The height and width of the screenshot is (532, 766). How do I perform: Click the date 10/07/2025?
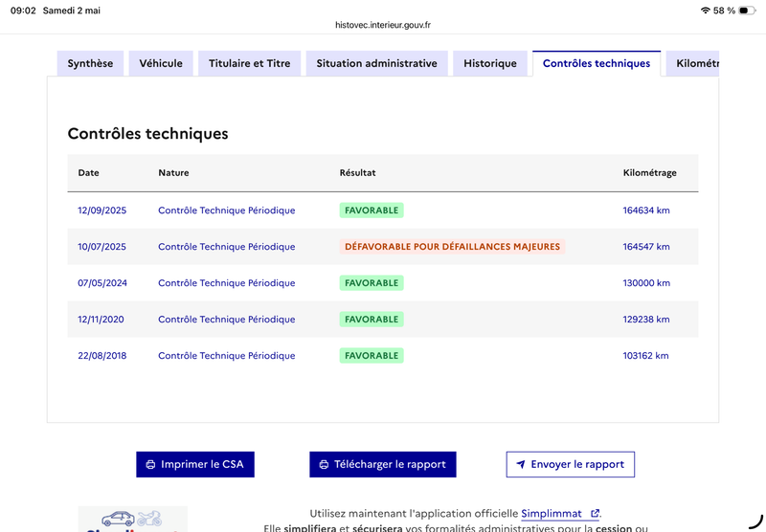(101, 247)
